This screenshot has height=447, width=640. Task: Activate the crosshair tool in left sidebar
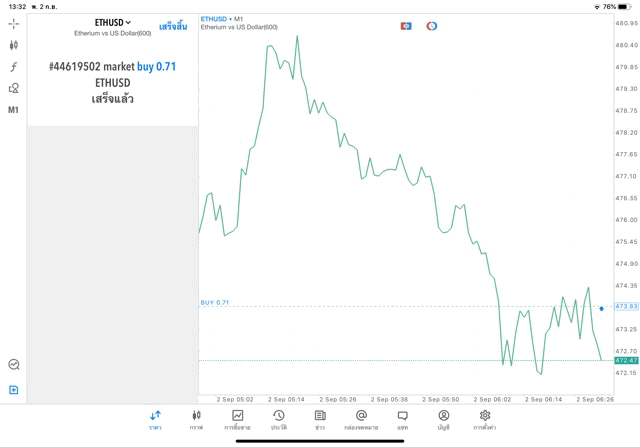(13, 23)
